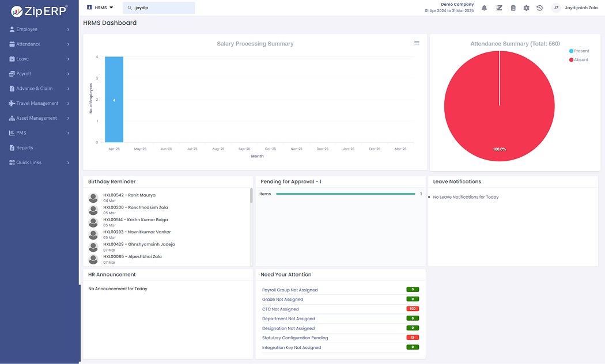Screen dimensions: 605x364
Task: Open the notifications bell icon
Action: [x=484, y=8]
